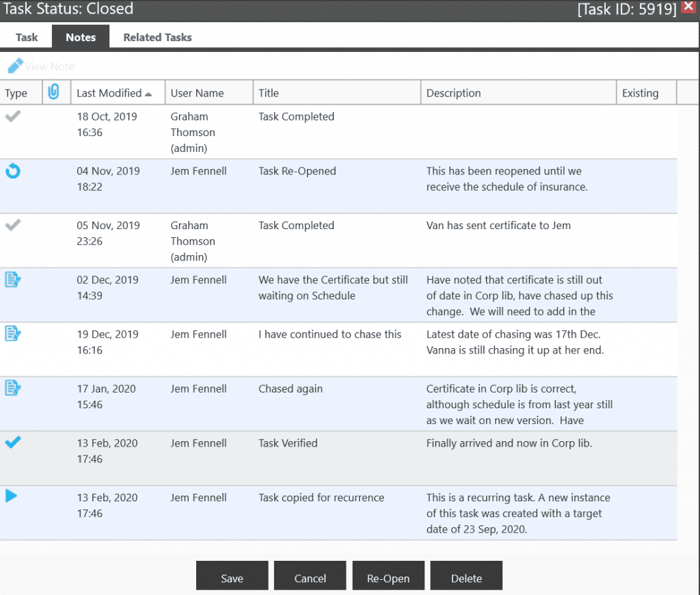
Task: Click the note icon on the Chased again row
Action: (12, 388)
